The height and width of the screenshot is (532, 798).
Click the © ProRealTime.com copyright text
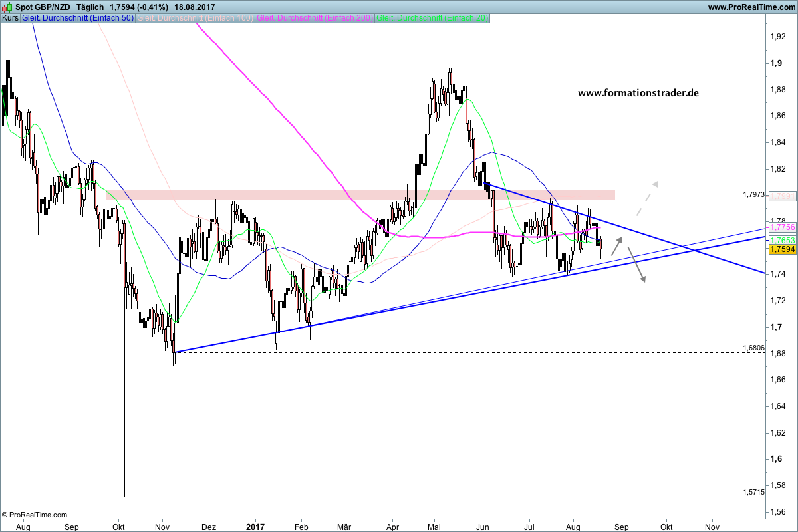(x=35, y=515)
